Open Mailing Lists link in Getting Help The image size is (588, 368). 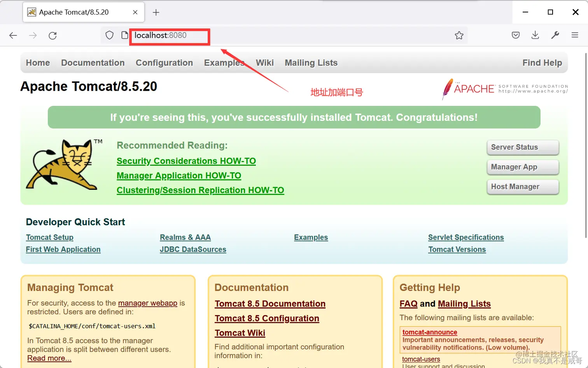click(464, 304)
